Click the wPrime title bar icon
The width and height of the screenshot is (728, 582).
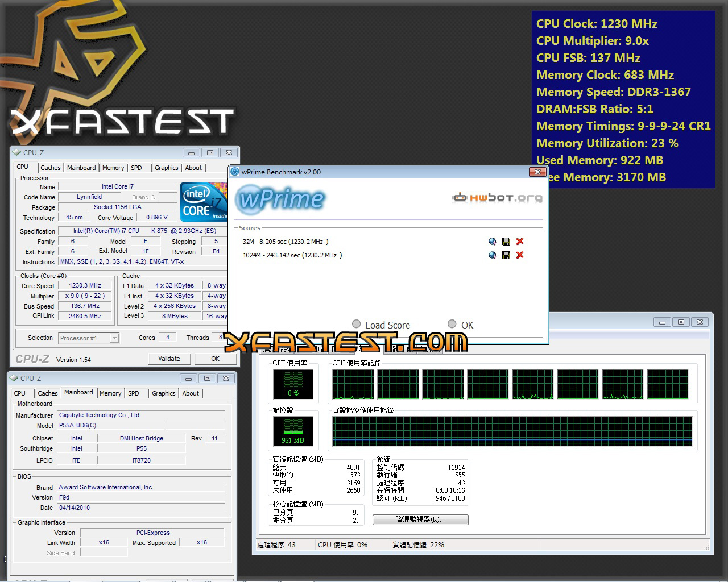[x=233, y=172]
